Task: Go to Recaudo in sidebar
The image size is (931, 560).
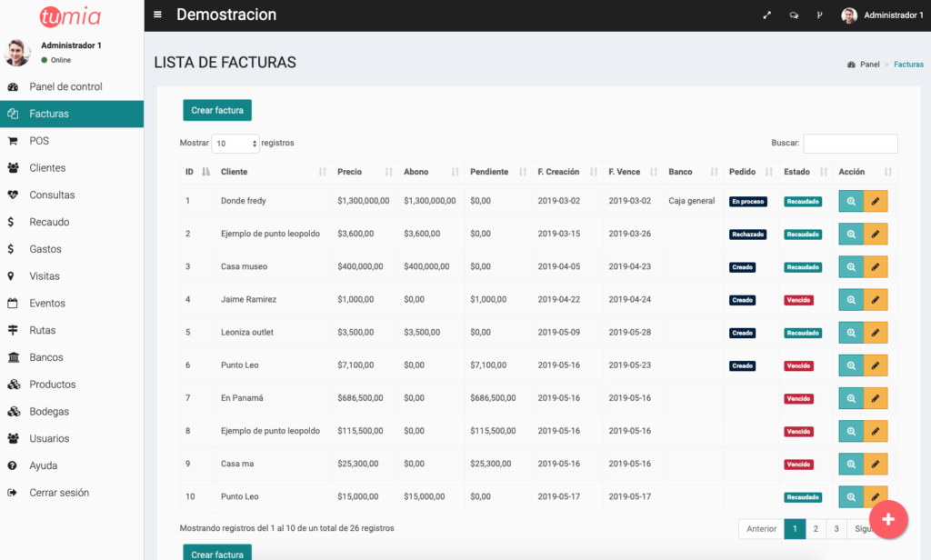Action: point(72,222)
